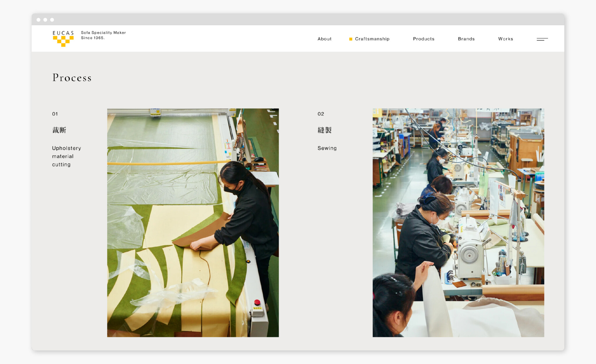This screenshot has width=596, height=364.
Task: Click the Upholstery material cutting label
Action: tap(67, 156)
